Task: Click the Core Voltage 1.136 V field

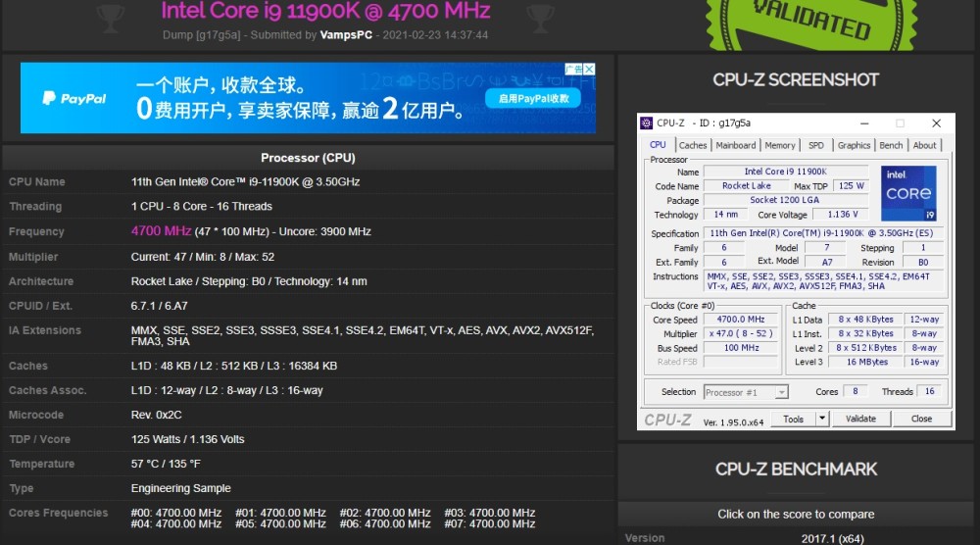Action: point(842,215)
